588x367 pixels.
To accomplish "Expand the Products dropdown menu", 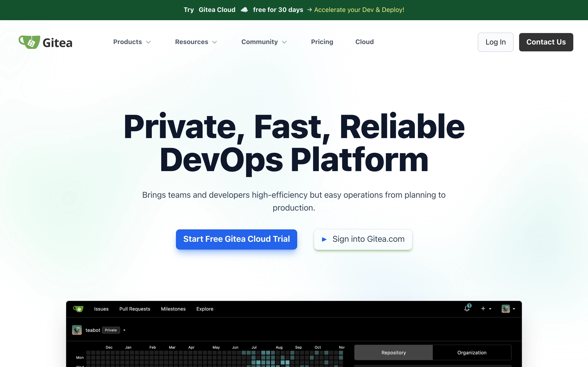I will 132,42.
